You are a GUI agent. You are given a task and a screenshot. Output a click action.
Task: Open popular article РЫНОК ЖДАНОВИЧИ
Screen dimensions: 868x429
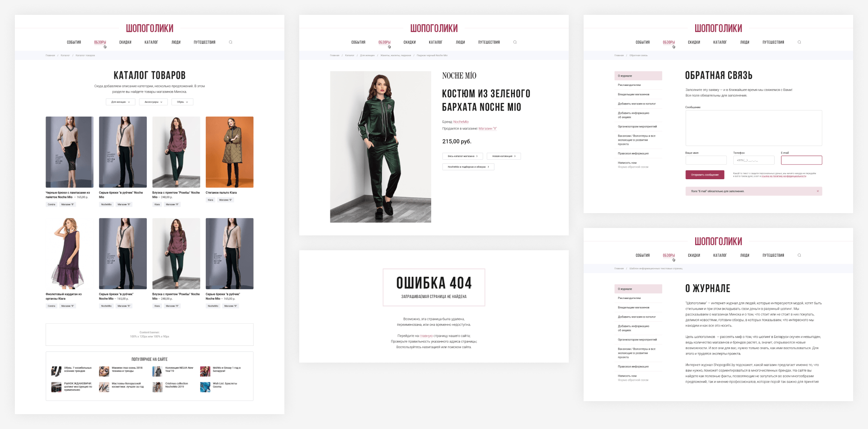[72, 387]
